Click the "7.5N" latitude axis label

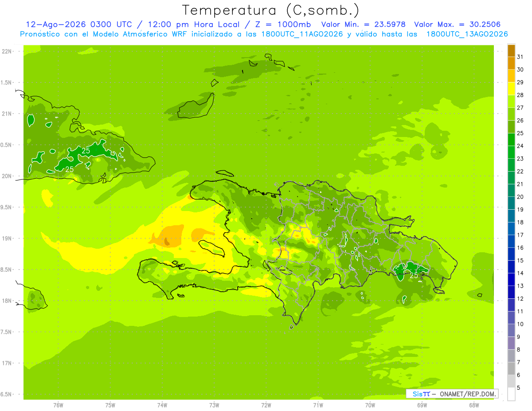pos(7,332)
